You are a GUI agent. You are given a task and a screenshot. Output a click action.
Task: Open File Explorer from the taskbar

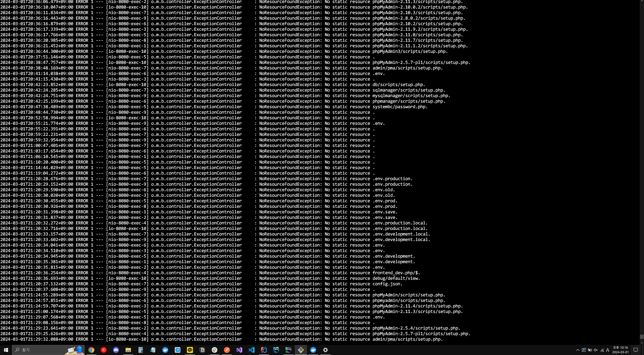pyautogui.click(x=128, y=350)
